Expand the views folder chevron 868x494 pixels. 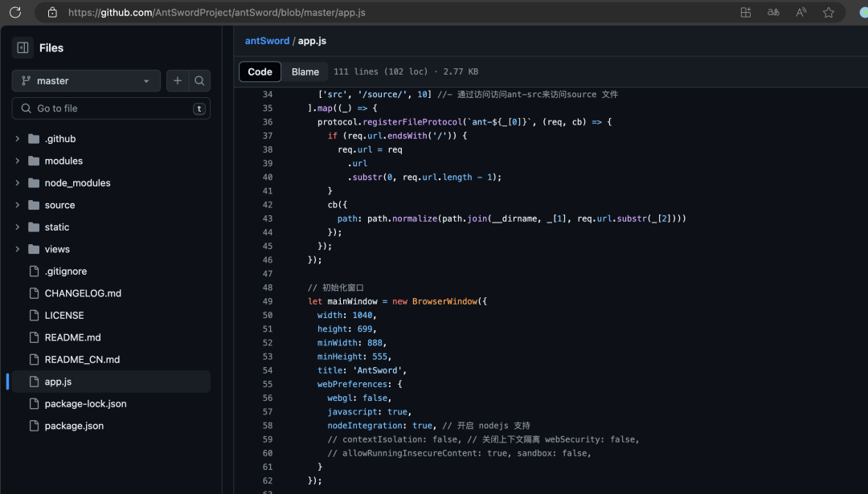pos(17,250)
